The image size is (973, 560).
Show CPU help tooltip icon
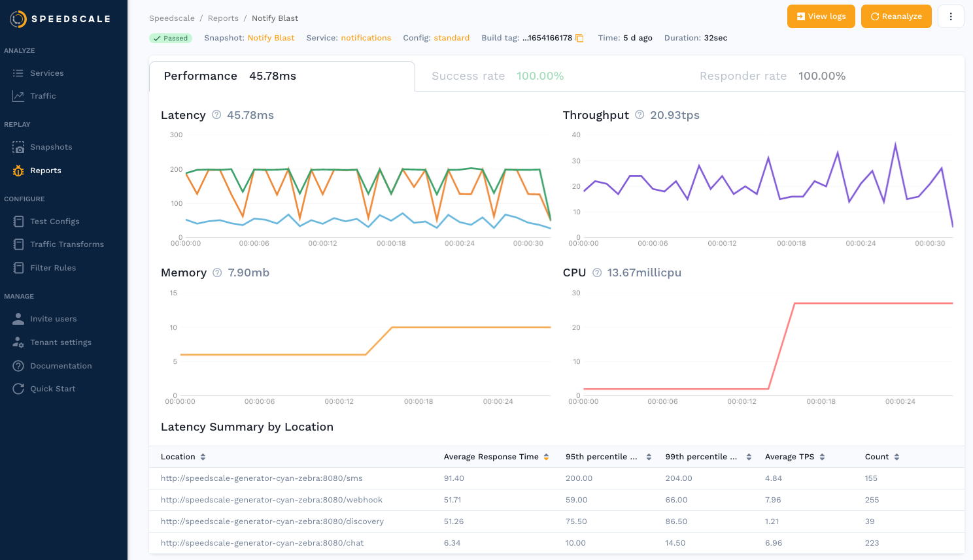click(597, 272)
